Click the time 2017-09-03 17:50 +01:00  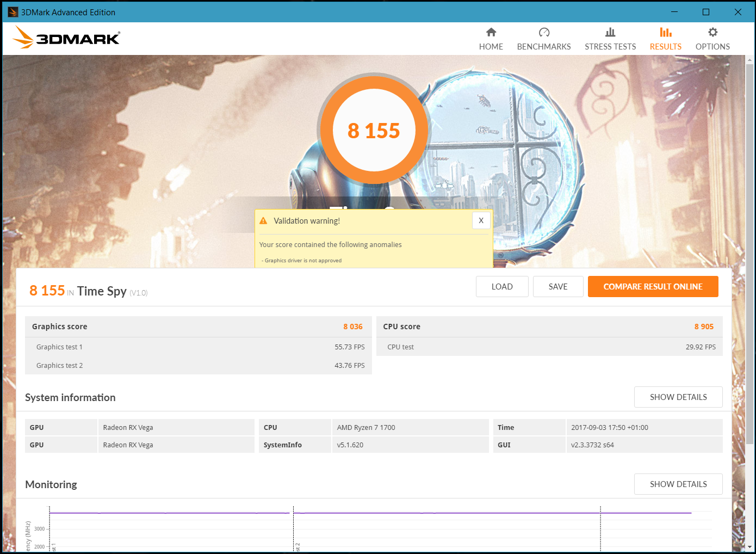tap(610, 427)
